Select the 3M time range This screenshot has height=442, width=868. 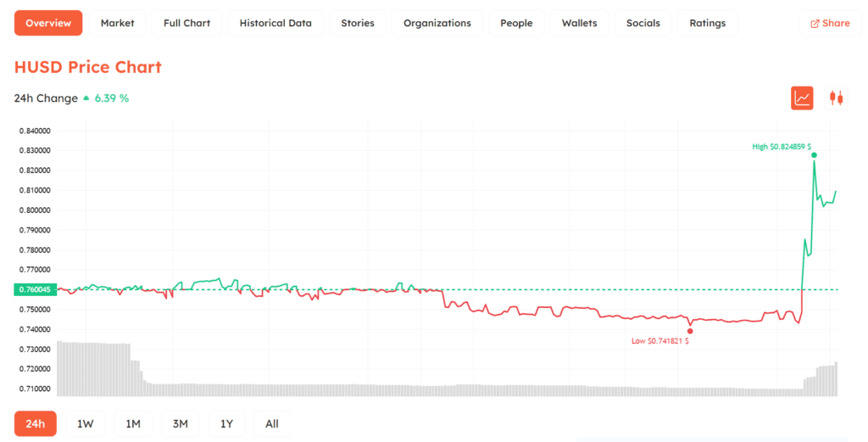click(x=181, y=423)
